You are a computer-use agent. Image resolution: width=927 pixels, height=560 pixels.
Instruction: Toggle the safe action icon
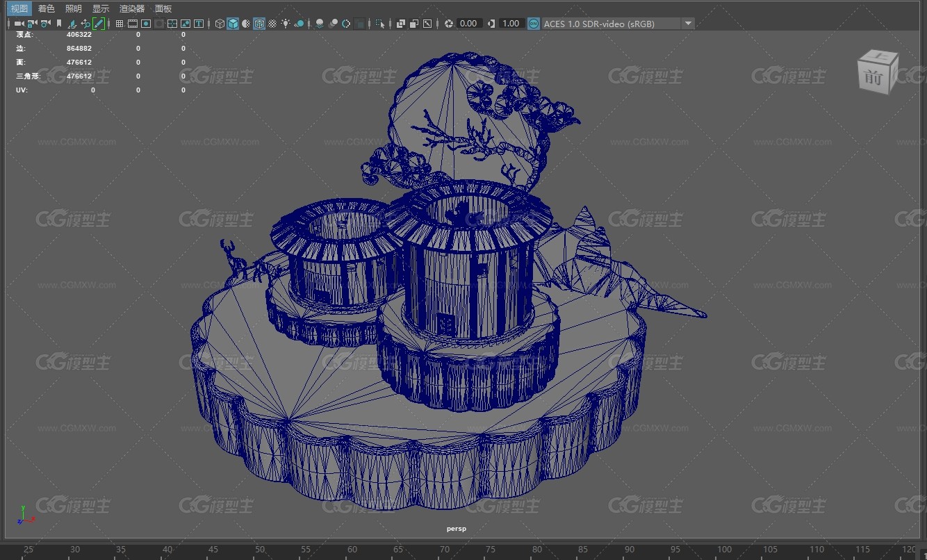pyautogui.click(x=186, y=24)
